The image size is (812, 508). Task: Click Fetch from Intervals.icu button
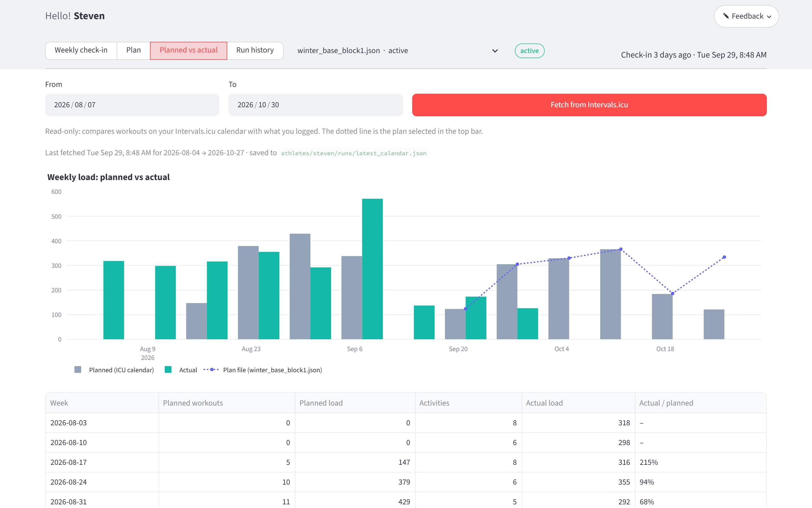589,105
